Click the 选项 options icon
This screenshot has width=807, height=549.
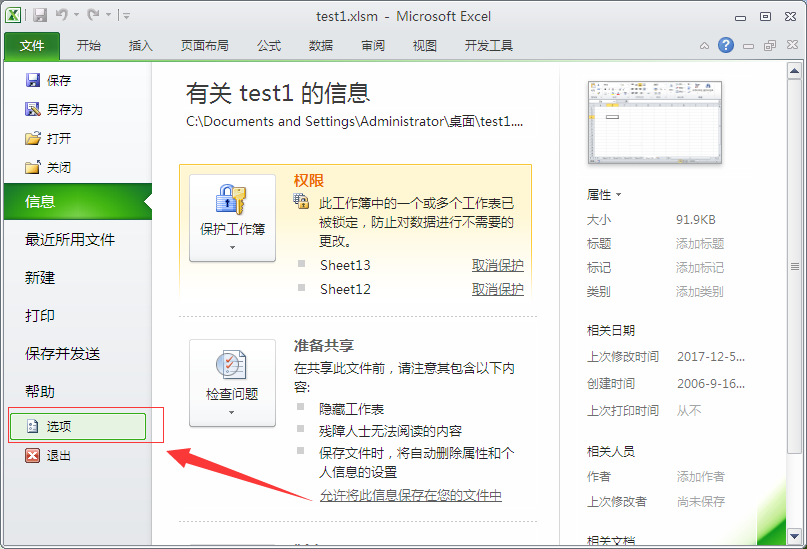(32, 426)
